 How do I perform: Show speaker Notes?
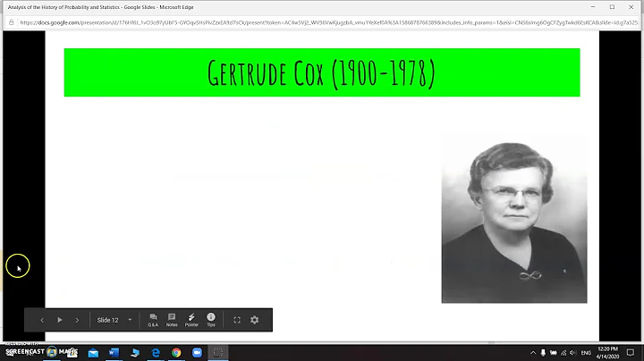[172, 320]
